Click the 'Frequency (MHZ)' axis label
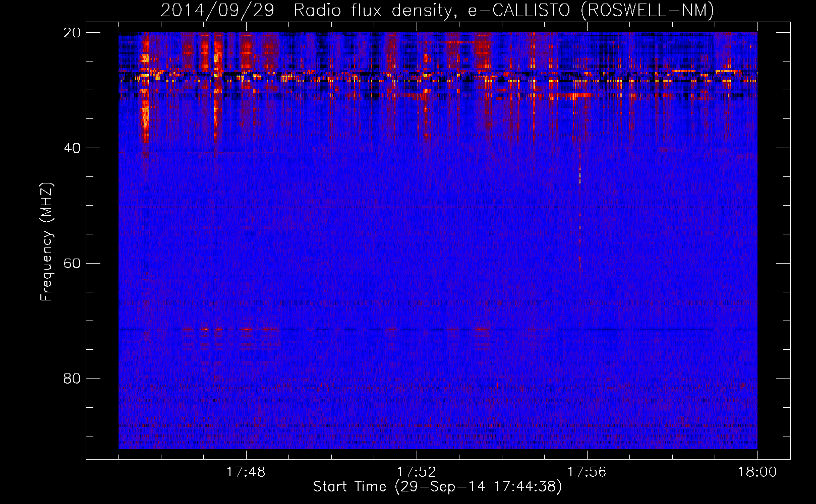The width and height of the screenshot is (816, 504). [x=46, y=242]
